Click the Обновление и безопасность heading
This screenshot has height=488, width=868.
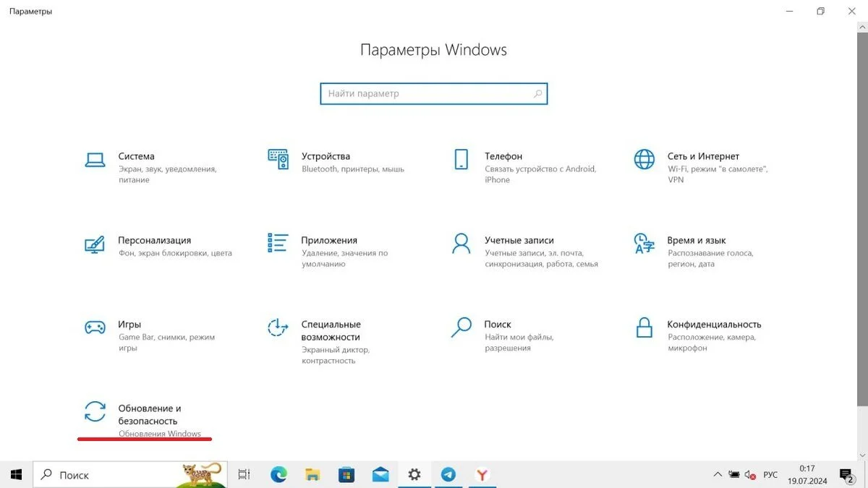[150, 414]
